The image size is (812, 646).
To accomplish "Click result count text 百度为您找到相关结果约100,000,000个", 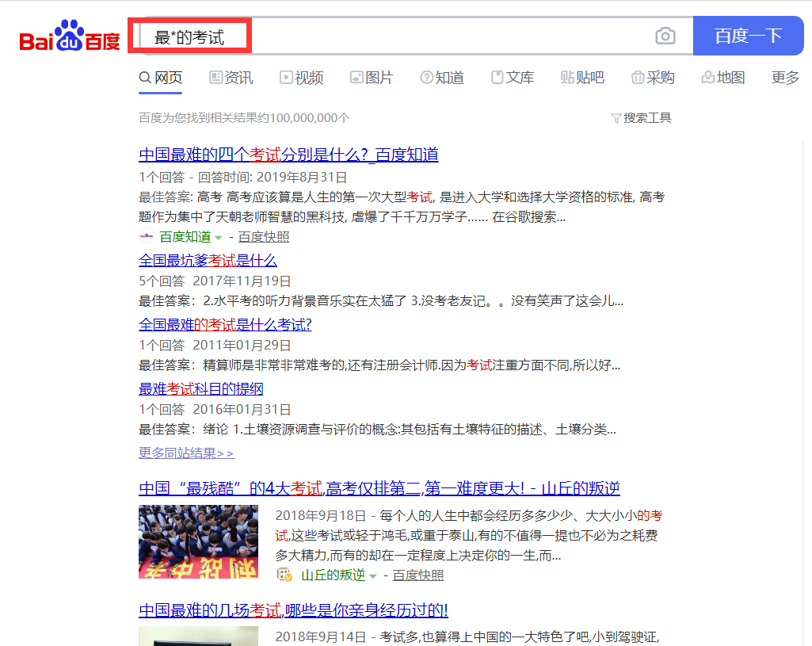I will tap(244, 118).
